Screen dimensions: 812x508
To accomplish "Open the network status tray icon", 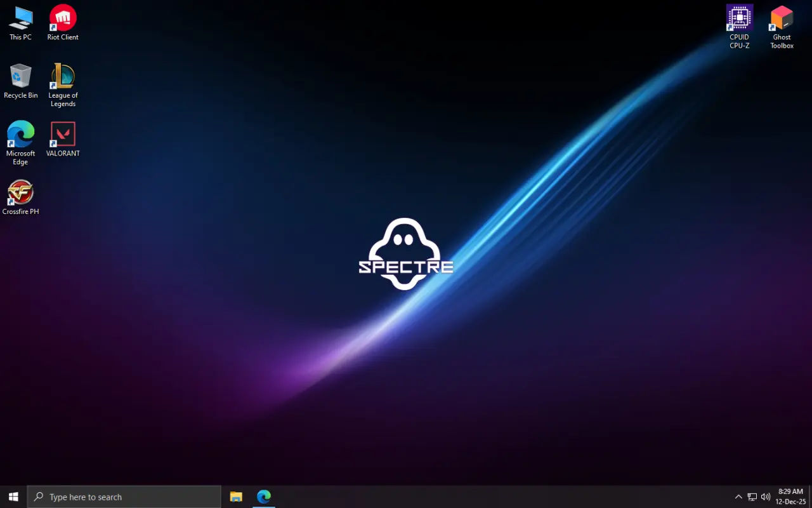I will tap(752, 497).
